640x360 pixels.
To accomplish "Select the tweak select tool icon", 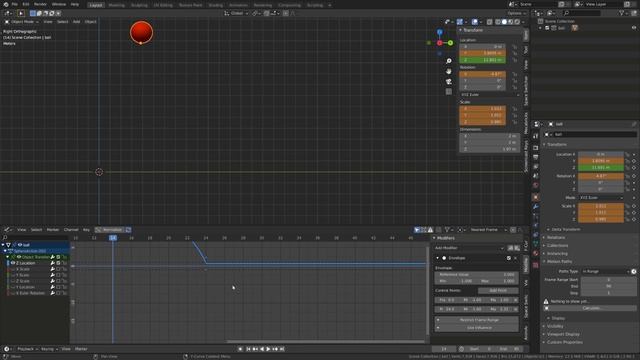I will [21, 13].
